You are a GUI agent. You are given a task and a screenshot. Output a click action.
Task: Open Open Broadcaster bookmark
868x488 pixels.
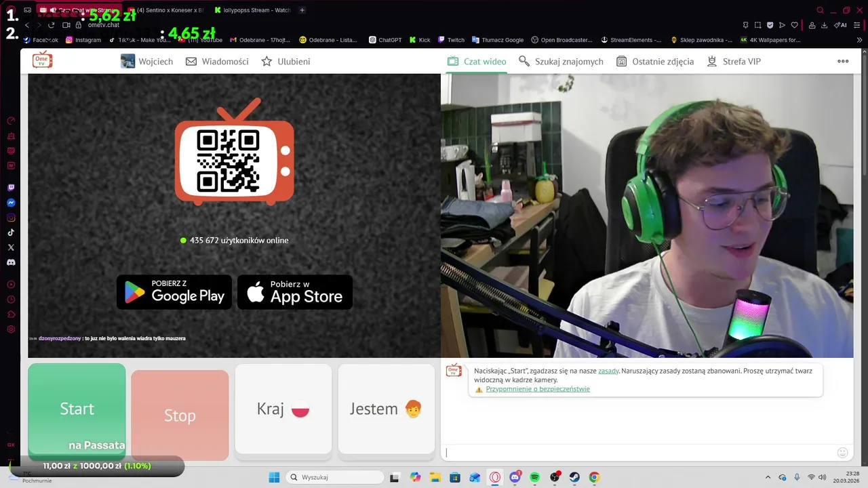coord(561,40)
